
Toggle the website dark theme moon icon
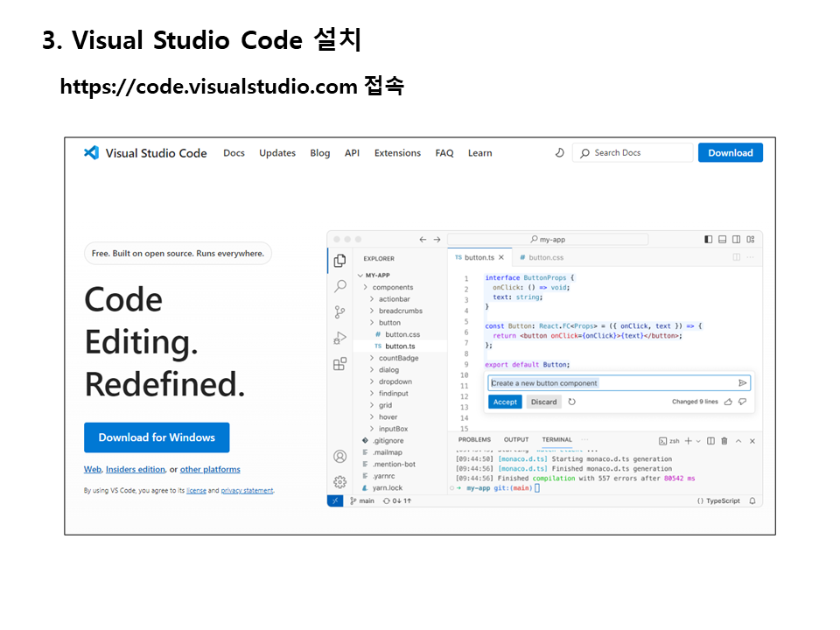pos(559,152)
